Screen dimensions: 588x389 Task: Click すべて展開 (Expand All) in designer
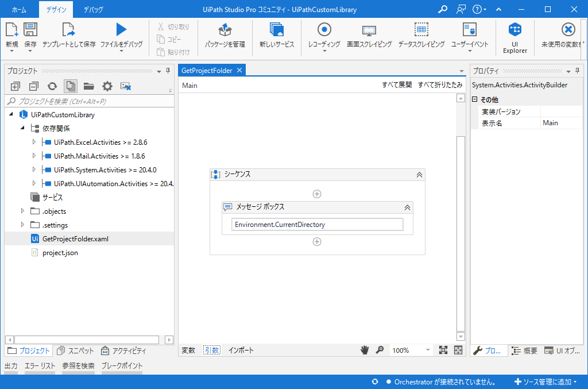pyautogui.click(x=397, y=85)
